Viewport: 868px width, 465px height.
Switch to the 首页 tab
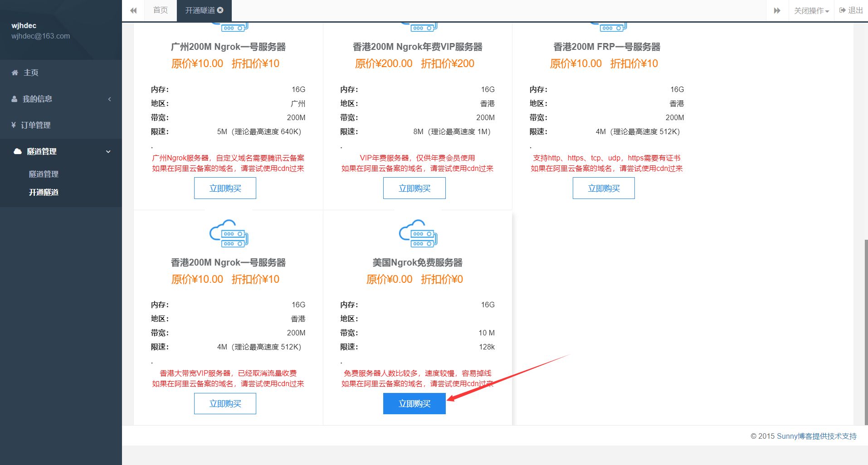click(x=161, y=10)
